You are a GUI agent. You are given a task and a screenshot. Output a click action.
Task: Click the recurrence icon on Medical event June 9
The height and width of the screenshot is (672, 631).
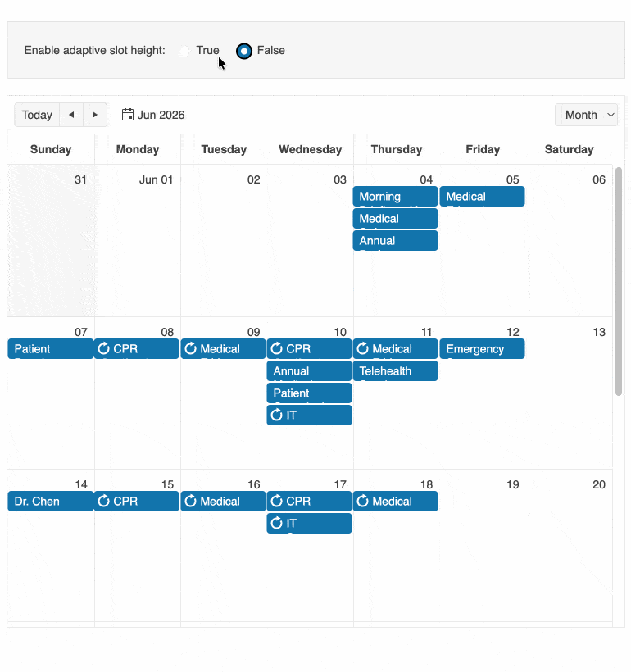[x=190, y=348]
